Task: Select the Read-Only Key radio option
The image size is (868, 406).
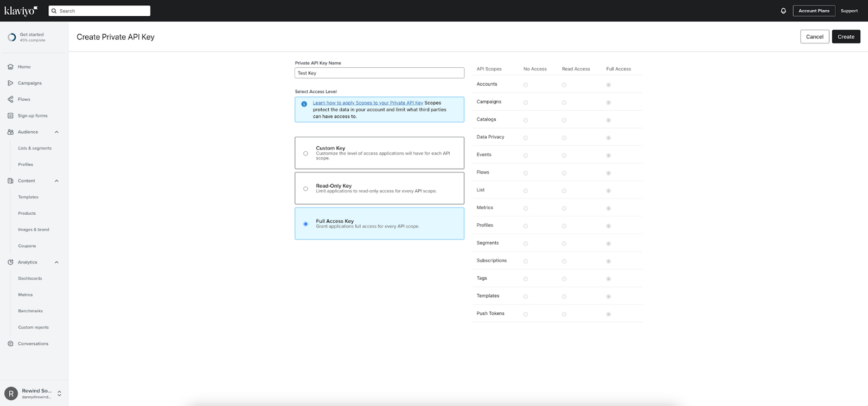Action: point(305,189)
